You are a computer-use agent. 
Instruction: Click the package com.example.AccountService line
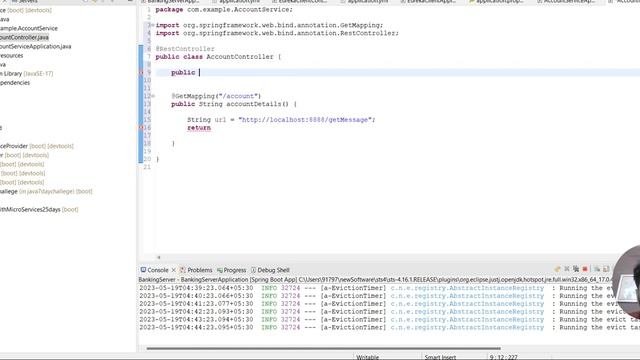(224, 9)
